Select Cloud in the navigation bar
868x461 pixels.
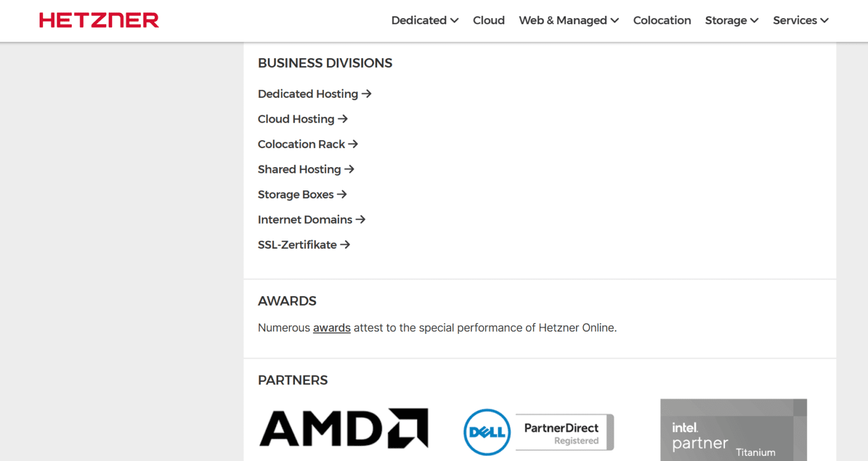pos(488,20)
